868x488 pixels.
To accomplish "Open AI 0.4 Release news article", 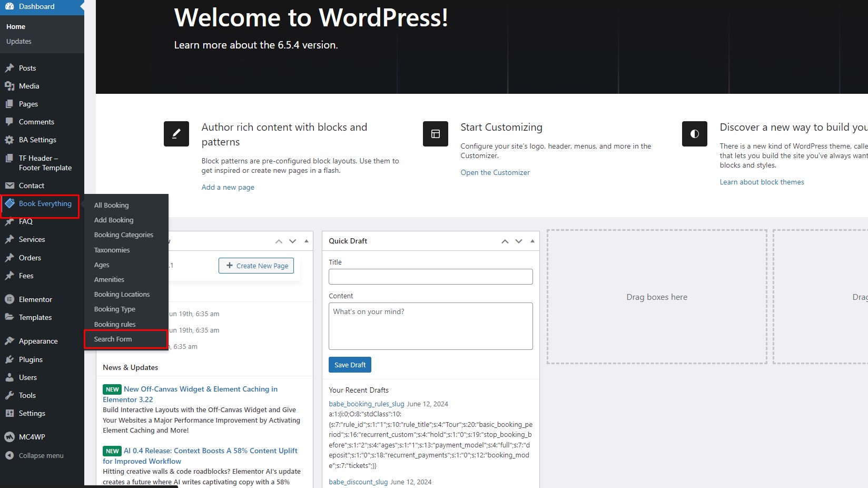I will 200,456.
